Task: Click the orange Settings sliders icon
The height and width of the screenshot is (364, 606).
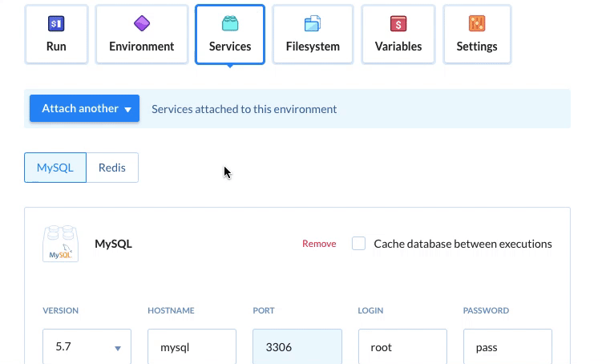Action: point(477,23)
